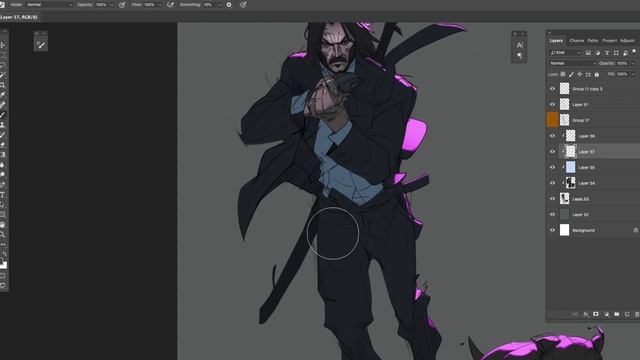Toggle pressure for size icon
Screen dimensions: 640x360
click(243, 5)
